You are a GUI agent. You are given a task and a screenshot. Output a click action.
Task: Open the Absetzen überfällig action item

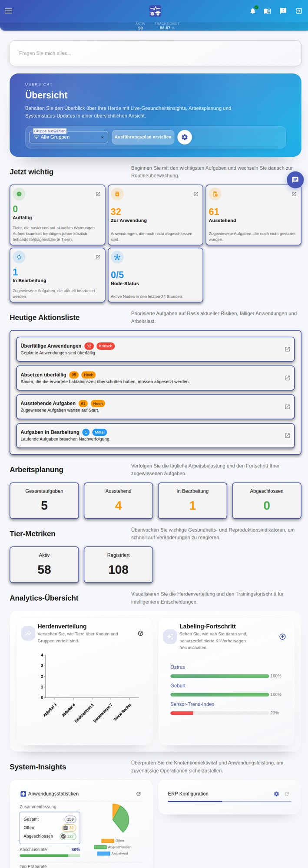[x=156, y=378]
